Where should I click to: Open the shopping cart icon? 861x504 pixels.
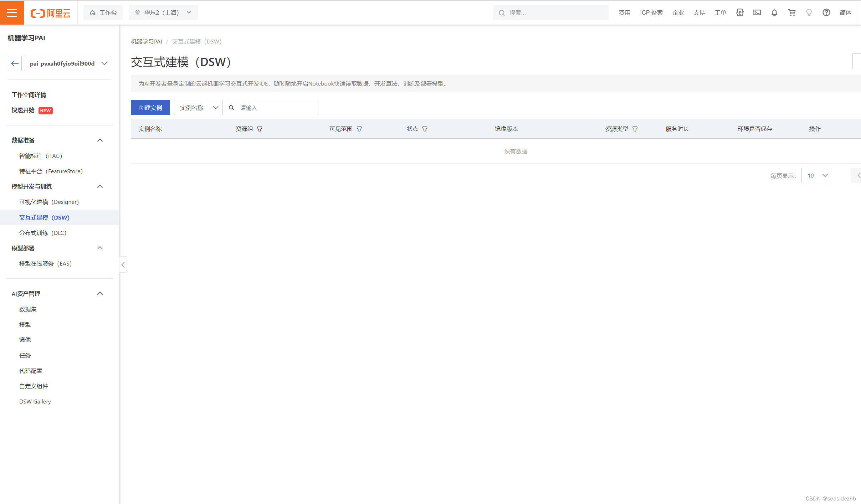791,12
